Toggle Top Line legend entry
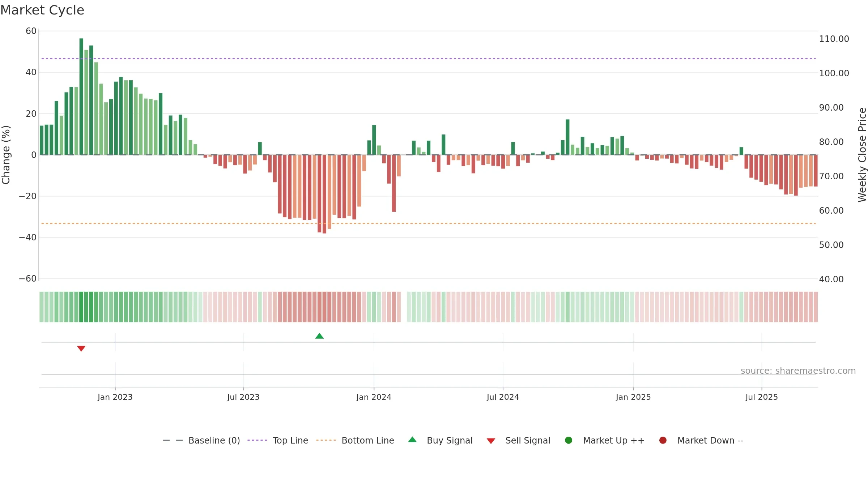 tap(278, 440)
